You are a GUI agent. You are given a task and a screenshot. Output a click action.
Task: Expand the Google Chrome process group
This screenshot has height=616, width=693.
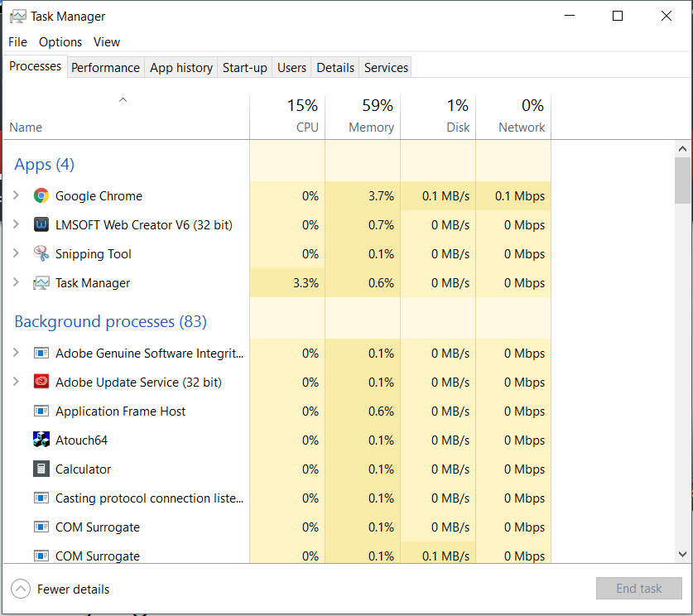pos(16,195)
